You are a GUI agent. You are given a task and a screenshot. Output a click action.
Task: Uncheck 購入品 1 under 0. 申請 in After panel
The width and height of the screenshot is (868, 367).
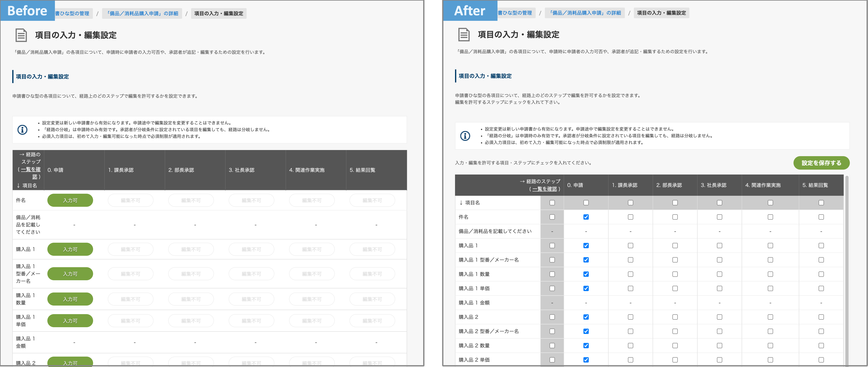(x=586, y=246)
